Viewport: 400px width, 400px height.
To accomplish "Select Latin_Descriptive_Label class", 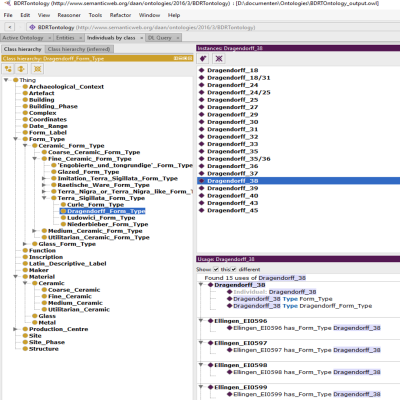I will [68, 264].
